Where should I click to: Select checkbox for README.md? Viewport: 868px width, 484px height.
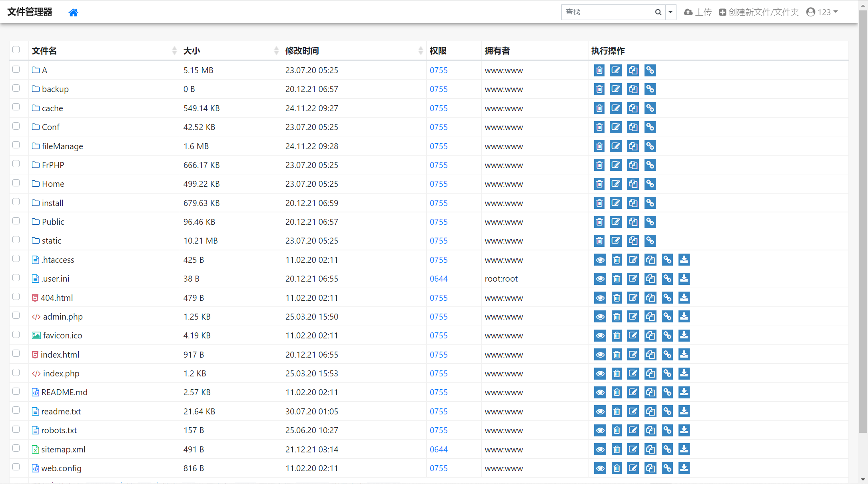[16, 391]
